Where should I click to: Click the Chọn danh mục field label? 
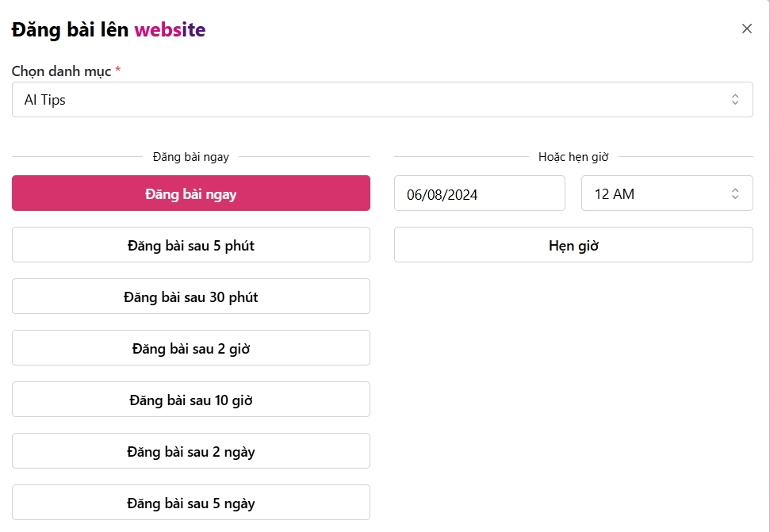coord(61,71)
